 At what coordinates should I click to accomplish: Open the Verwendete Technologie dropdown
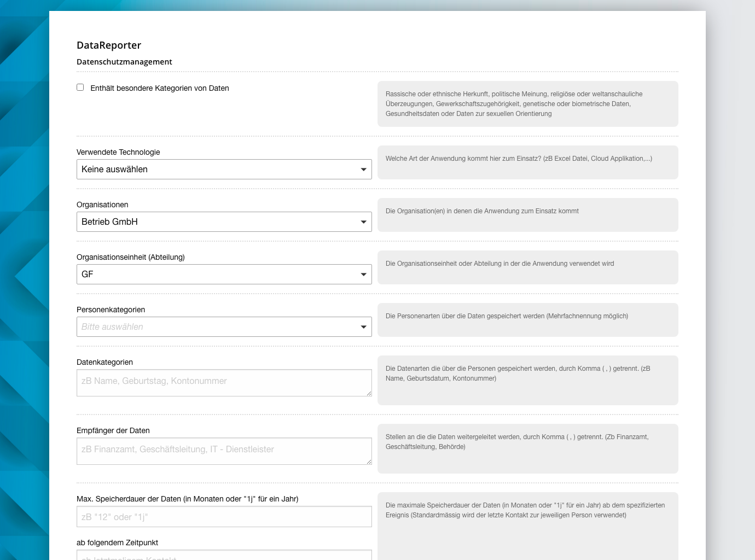point(224,169)
